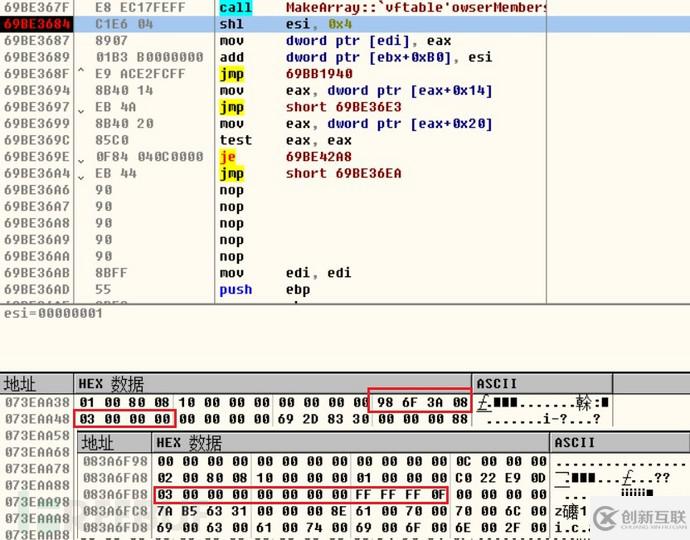The image size is (690, 540).
Task: Click address 69BE367F in disassembly
Action: tap(37, 7)
